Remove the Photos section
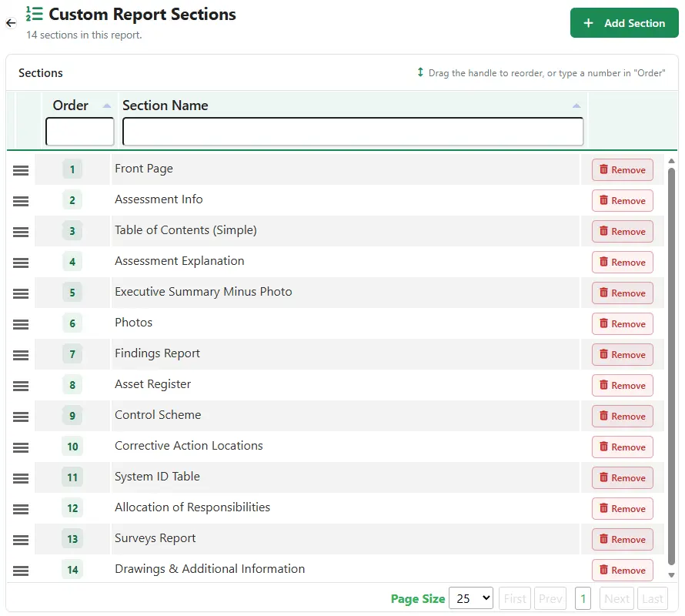Viewport: 685px width, 616px height. [x=622, y=324]
